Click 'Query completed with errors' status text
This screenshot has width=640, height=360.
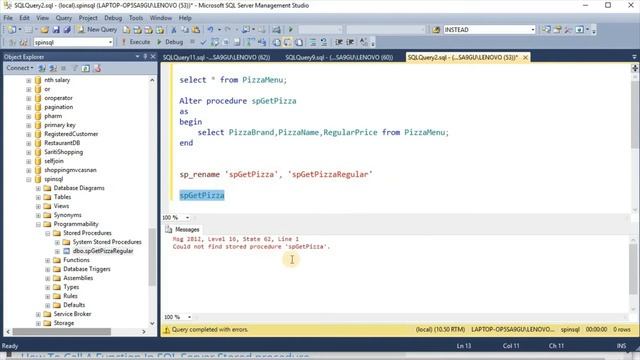click(x=209, y=330)
